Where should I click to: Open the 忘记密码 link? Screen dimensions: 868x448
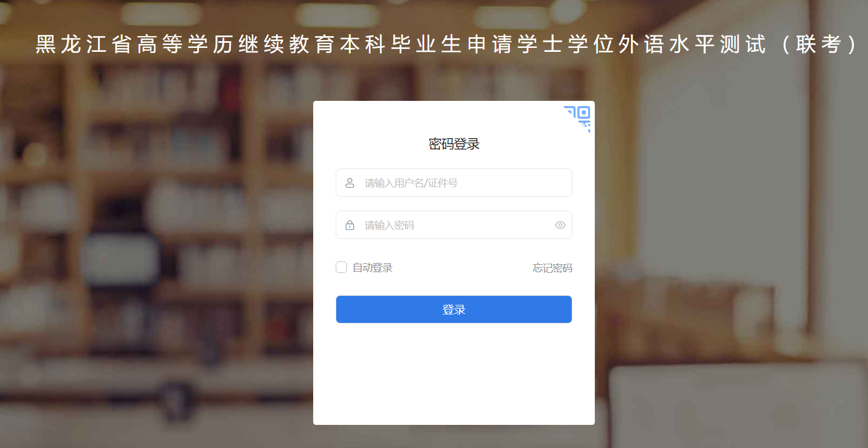tap(553, 268)
